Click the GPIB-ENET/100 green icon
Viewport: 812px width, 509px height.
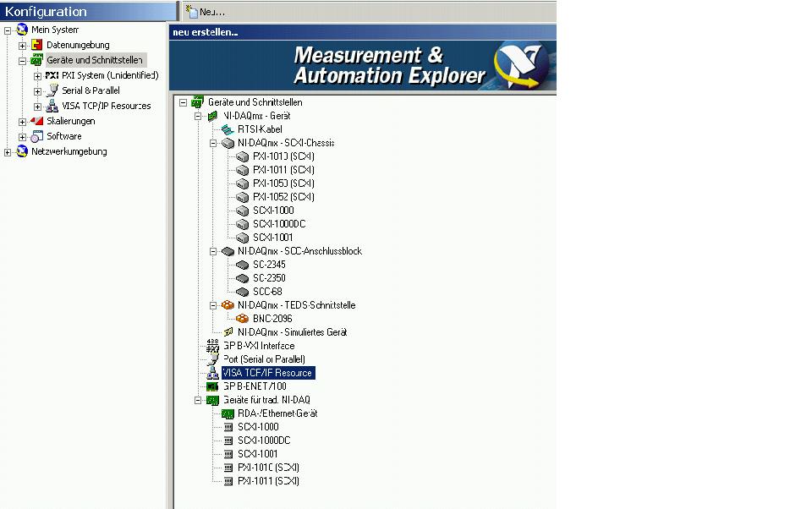click(x=212, y=386)
